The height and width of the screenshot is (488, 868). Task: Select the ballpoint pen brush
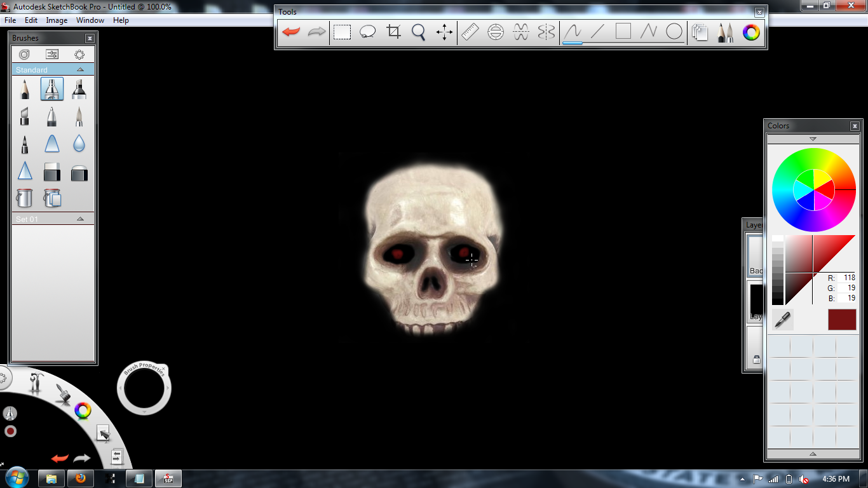point(52,117)
